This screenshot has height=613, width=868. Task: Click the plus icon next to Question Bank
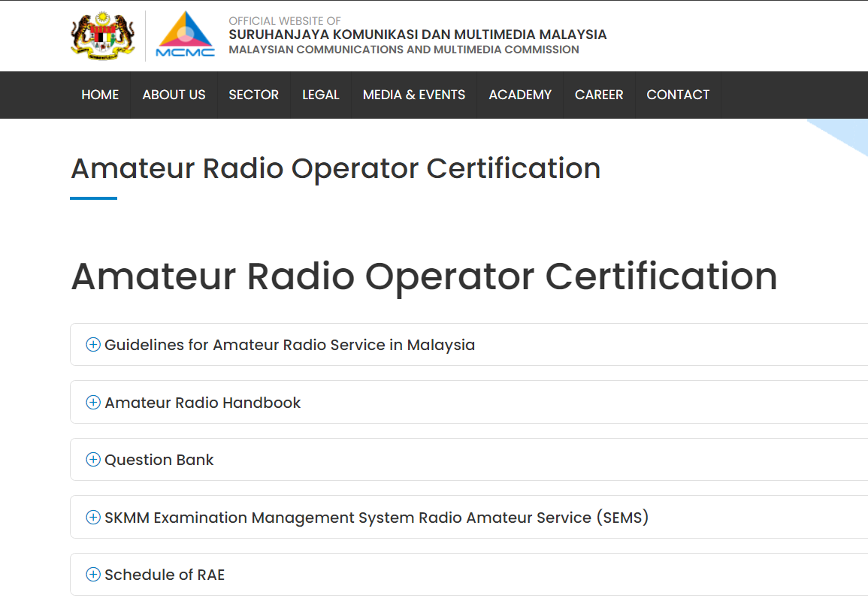pos(93,459)
